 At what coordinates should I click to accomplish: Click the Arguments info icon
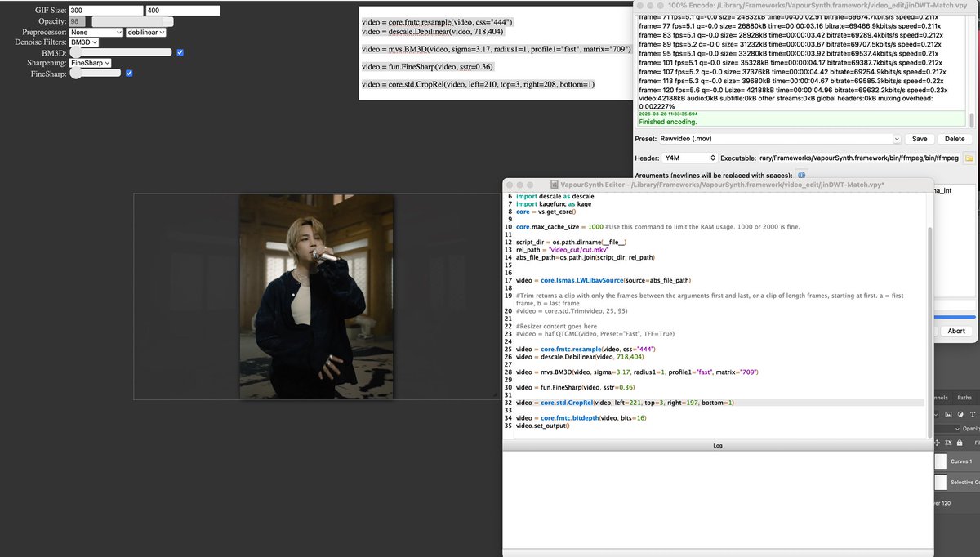click(x=801, y=176)
